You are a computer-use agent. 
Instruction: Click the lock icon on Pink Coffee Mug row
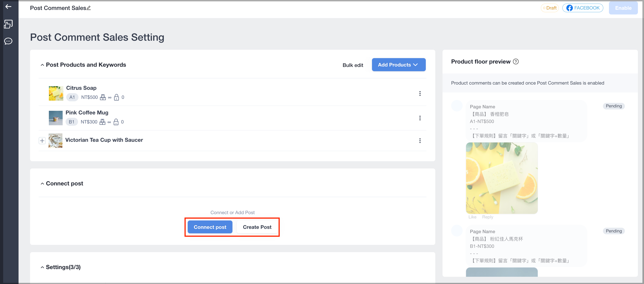pos(116,122)
